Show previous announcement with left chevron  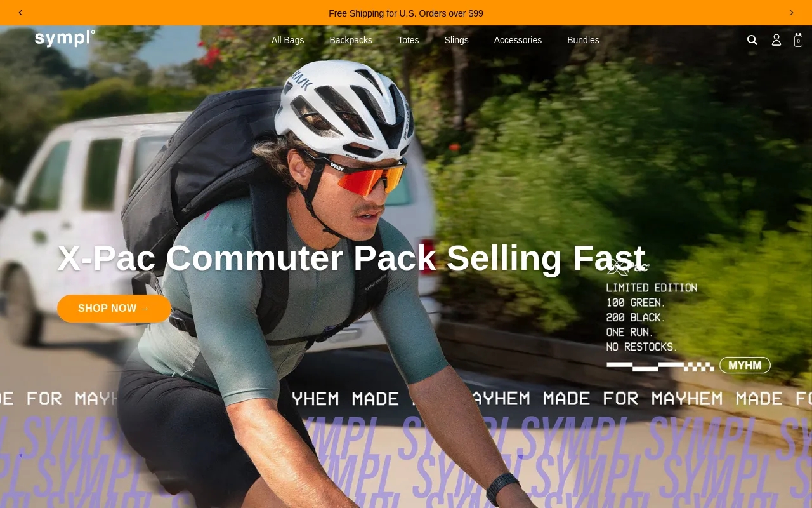(20, 13)
